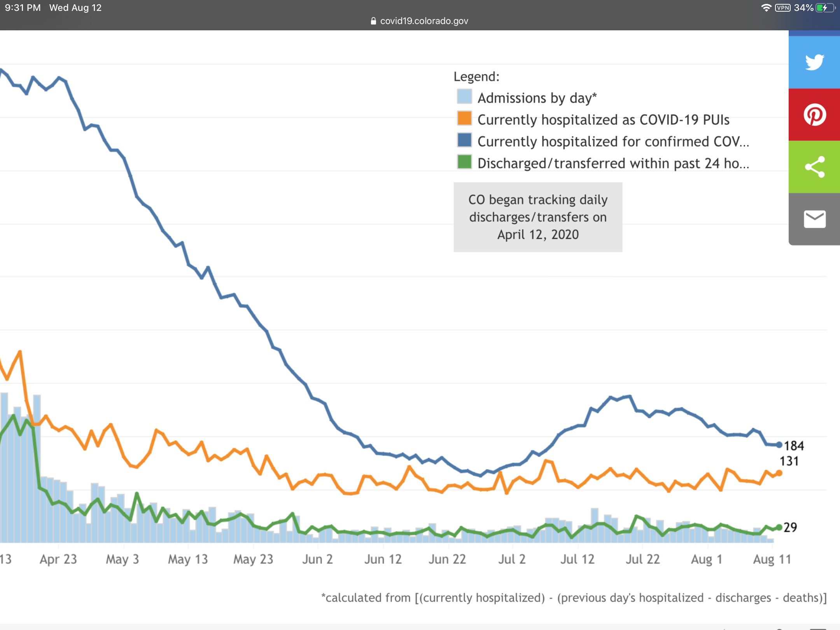Click the 'May 13' axis label
Screen dimensions: 840x630
[x=188, y=559]
